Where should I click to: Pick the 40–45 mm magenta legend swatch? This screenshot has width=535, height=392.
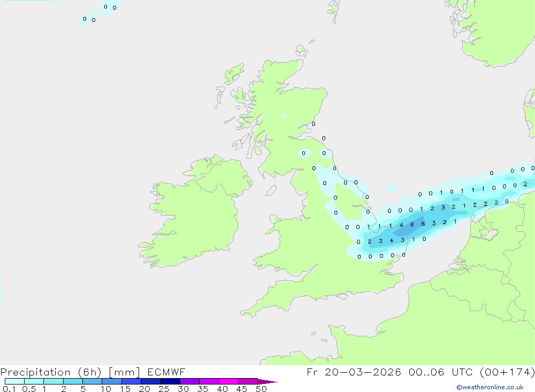pos(228,381)
